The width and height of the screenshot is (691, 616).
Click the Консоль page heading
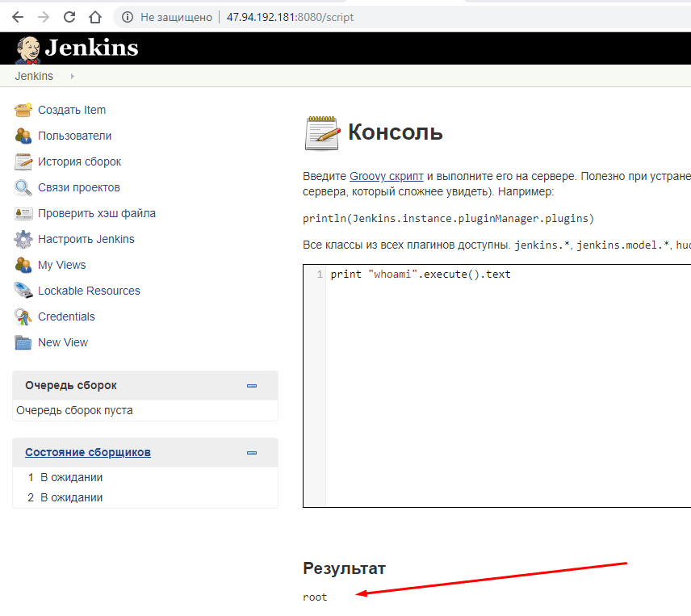point(396,132)
